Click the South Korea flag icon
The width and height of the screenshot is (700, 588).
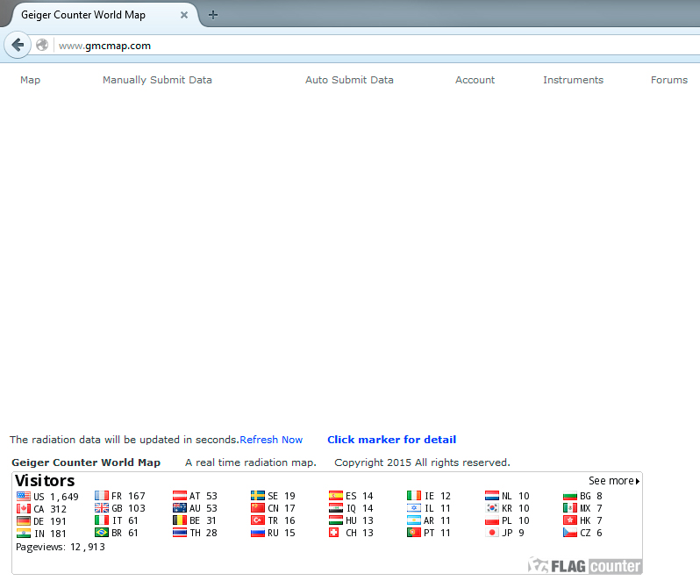tap(492, 508)
